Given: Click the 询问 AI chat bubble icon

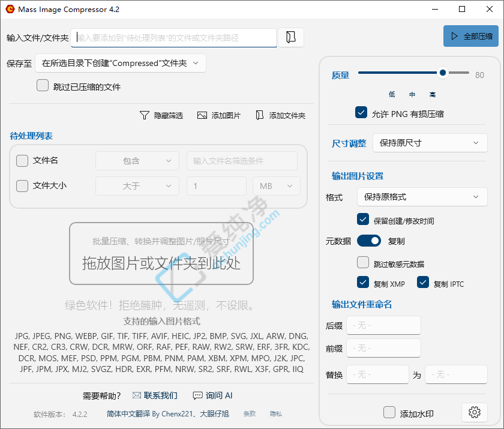Looking at the screenshot, I should coord(197,395).
